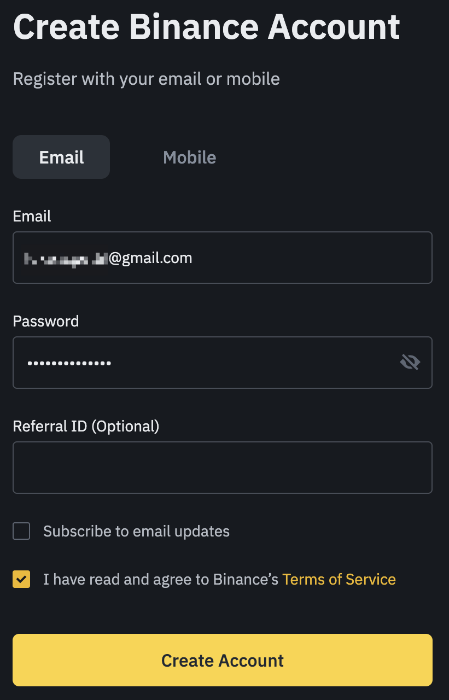
Task: Click the yellow checkmark icon beside agreement text
Action: click(21, 579)
